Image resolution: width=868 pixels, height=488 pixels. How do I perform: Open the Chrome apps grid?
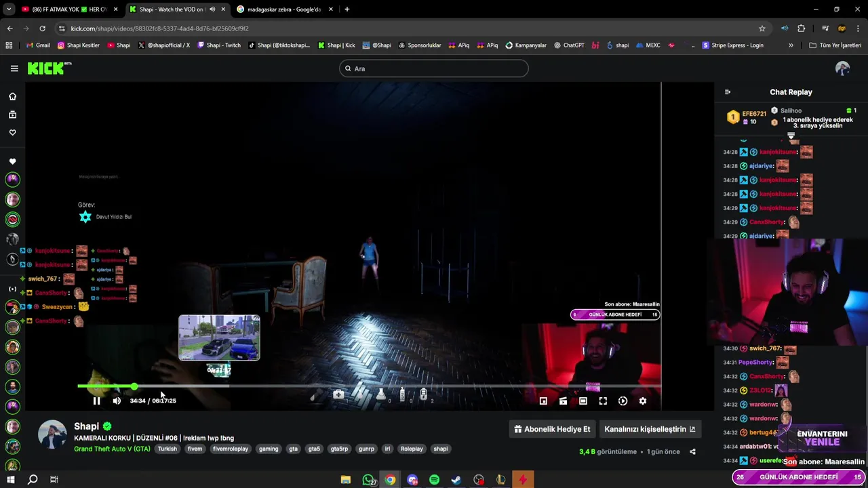pyautogui.click(x=9, y=45)
